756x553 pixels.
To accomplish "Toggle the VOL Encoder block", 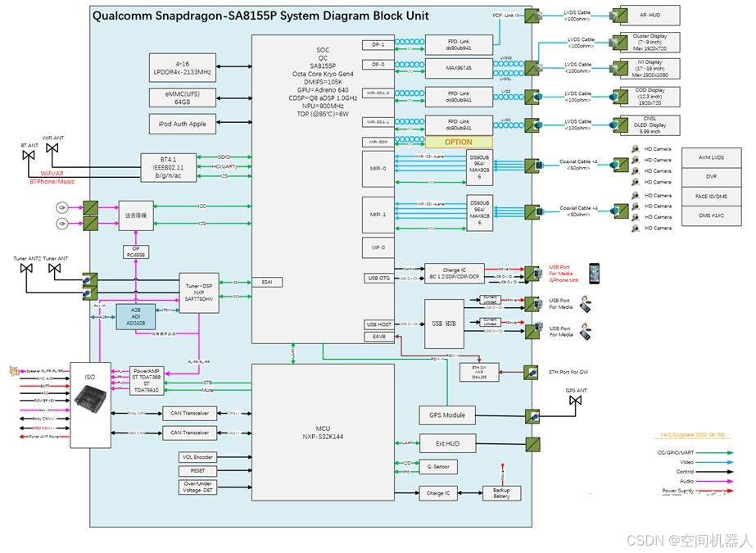I will pyautogui.click(x=197, y=457).
